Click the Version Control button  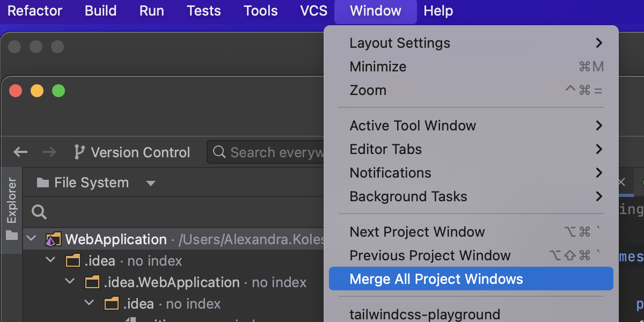140,152
